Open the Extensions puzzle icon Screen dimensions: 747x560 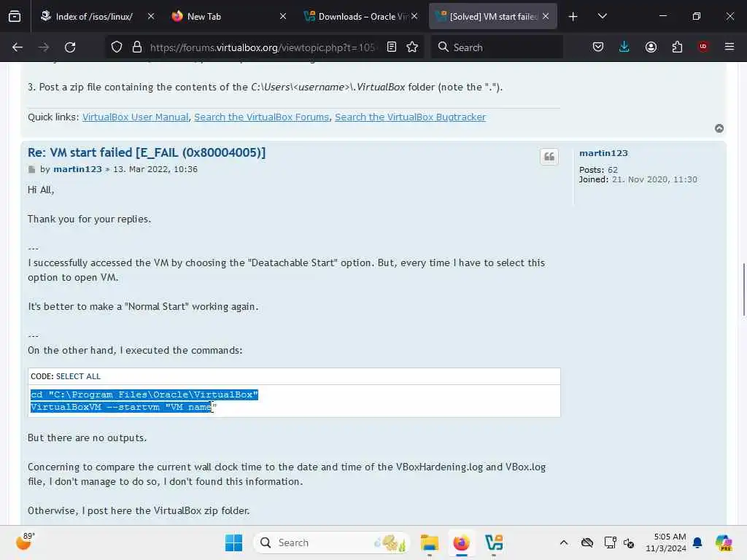click(x=677, y=47)
